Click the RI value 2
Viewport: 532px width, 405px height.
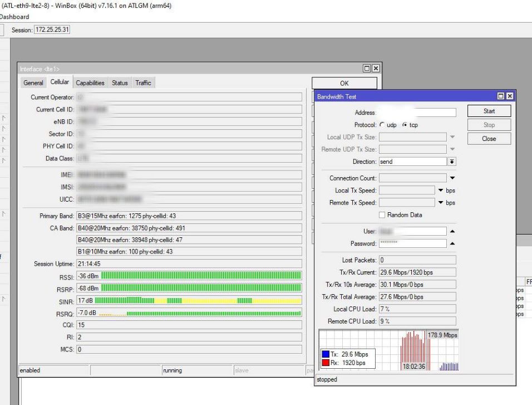click(189, 337)
